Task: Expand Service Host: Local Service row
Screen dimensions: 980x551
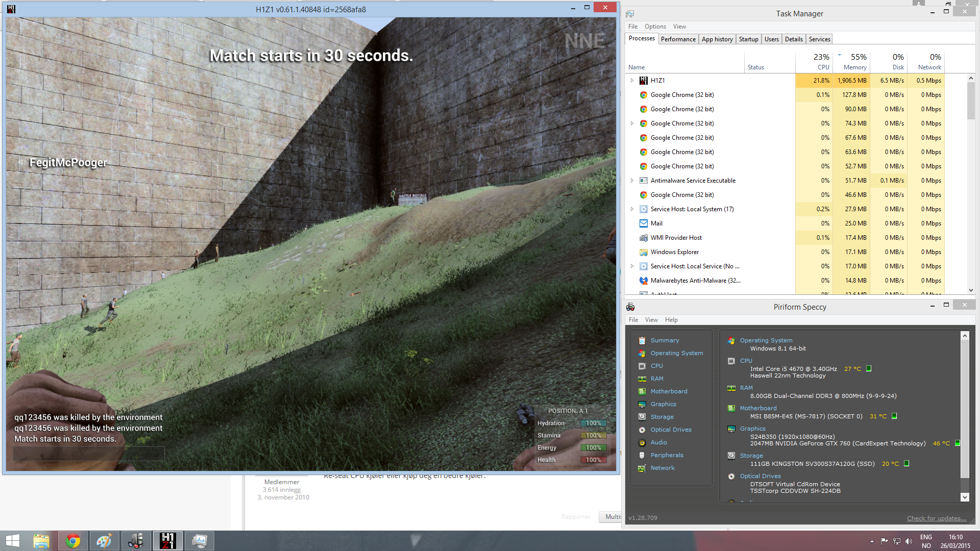Action: coord(632,266)
